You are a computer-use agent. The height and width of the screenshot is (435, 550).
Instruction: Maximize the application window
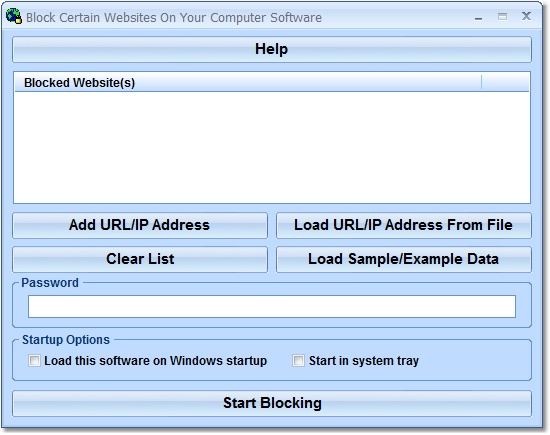click(x=502, y=16)
